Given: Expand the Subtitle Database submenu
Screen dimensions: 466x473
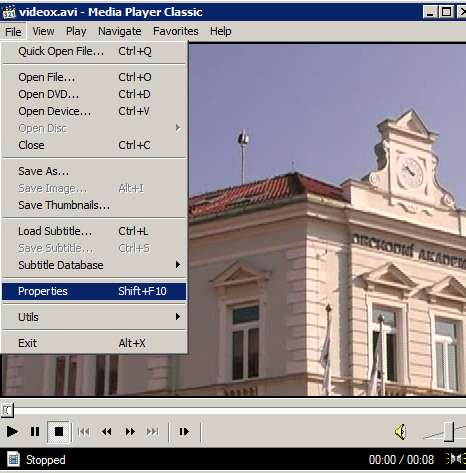Looking at the screenshot, I should 94,265.
